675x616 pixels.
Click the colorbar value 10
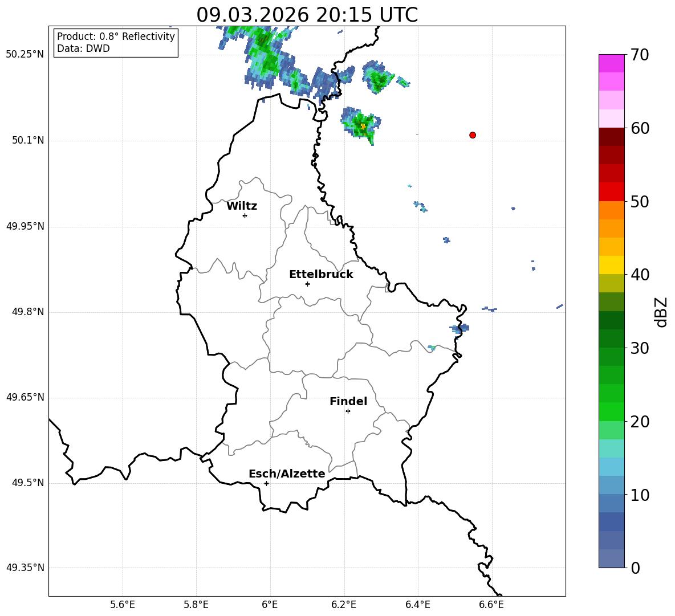640,495
